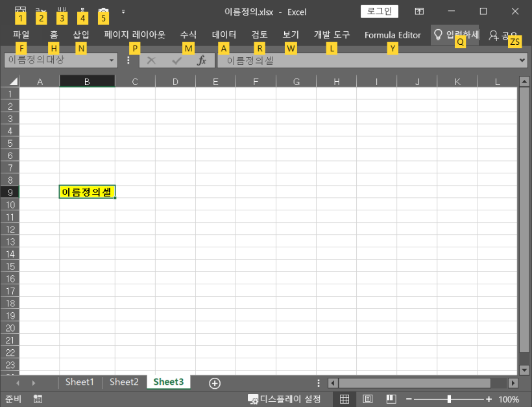Open Customize Quick Access Toolbar dropdown

tap(123, 12)
